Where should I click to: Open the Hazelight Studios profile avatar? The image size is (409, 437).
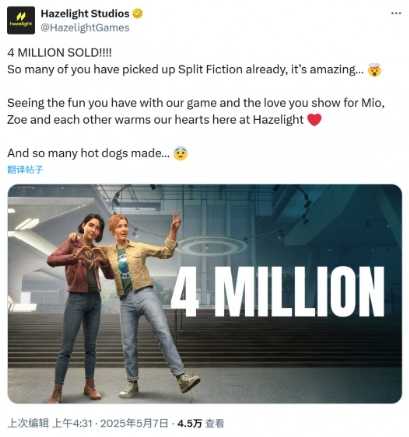21,20
